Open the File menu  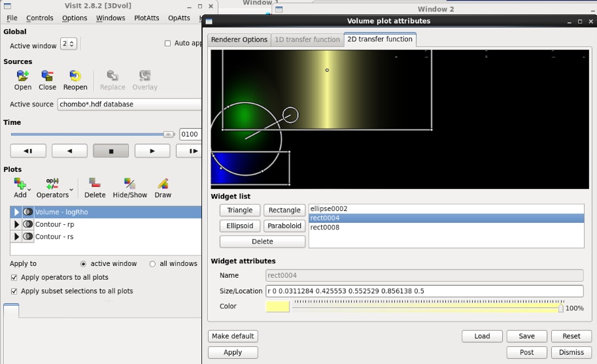click(x=12, y=18)
